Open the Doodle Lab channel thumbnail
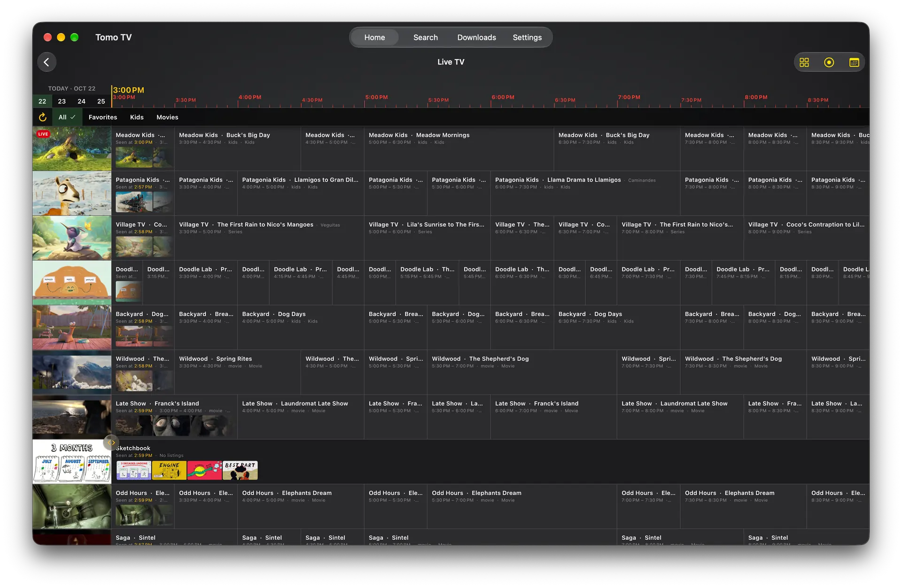The image size is (902, 588). tap(72, 283)
